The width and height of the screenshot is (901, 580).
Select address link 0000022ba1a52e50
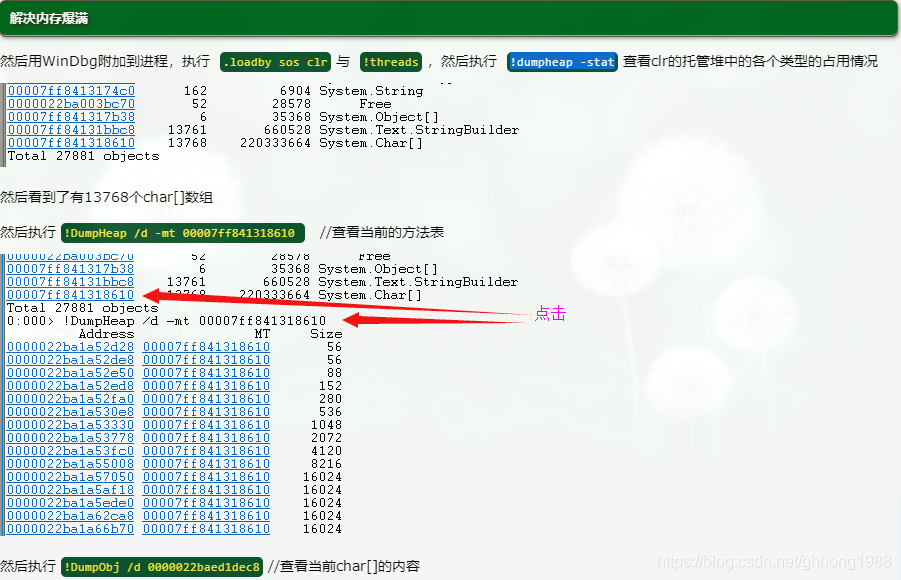(x=70, y=373)
